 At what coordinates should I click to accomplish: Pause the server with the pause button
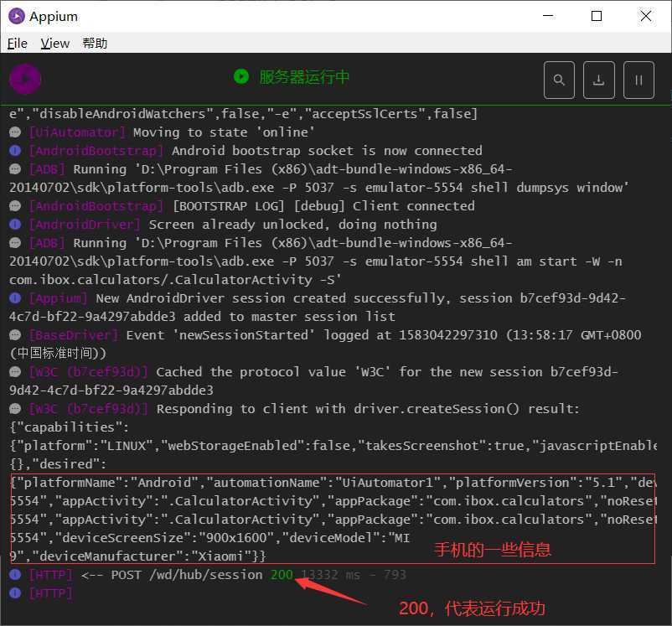point(638,80)
